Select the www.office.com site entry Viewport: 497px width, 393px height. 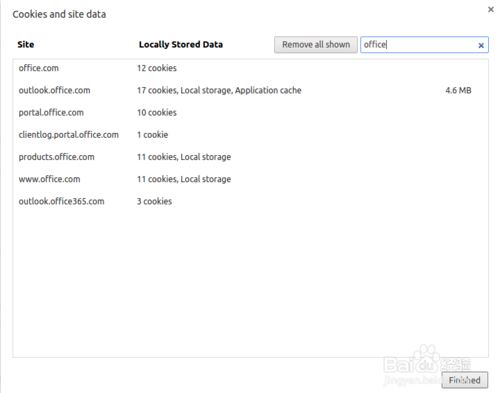coord(49,179)
